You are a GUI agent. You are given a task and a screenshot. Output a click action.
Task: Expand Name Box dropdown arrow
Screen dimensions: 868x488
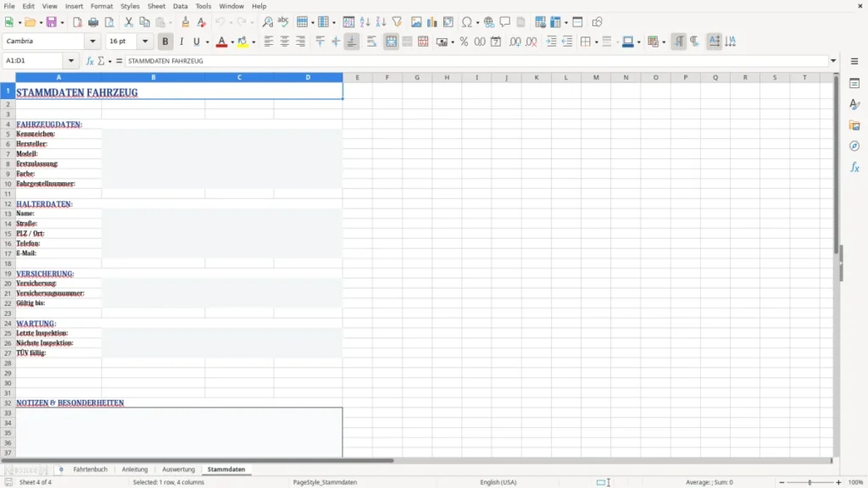pos(71,61)
